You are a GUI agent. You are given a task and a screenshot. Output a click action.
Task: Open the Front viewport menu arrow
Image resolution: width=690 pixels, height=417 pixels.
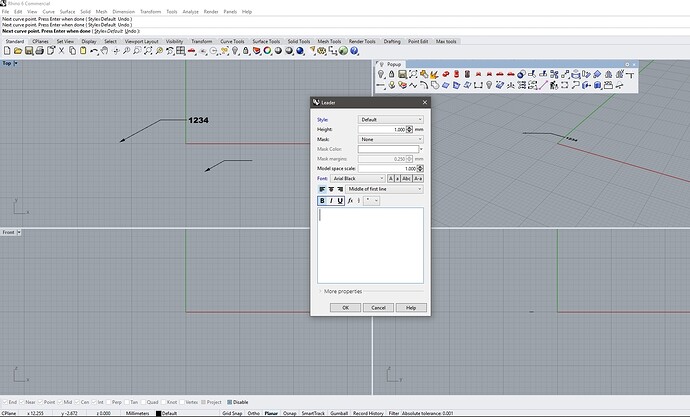[19, 232]
